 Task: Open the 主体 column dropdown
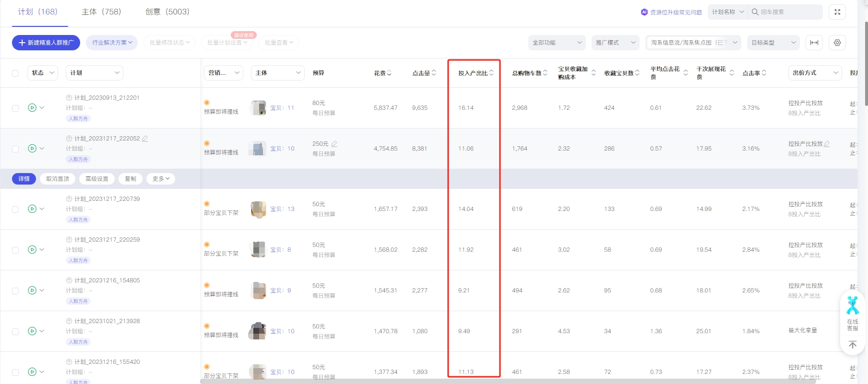(278, 73)
